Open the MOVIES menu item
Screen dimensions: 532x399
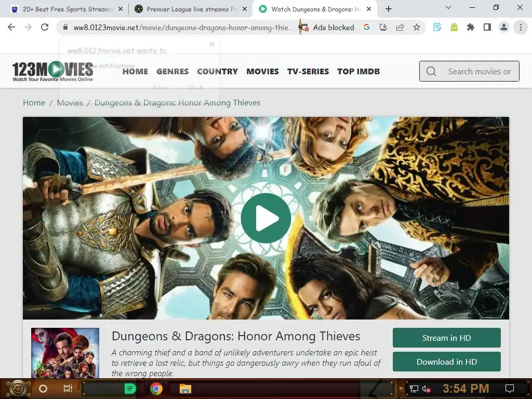262,72
